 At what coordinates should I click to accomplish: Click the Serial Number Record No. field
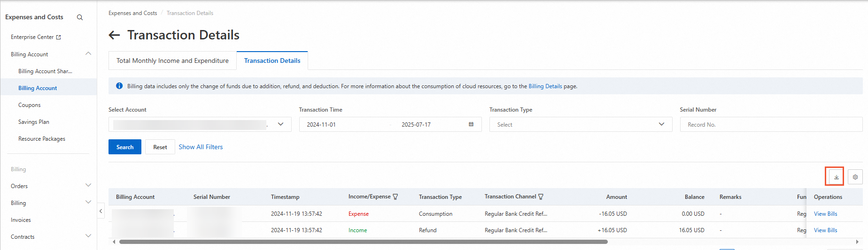771,124
